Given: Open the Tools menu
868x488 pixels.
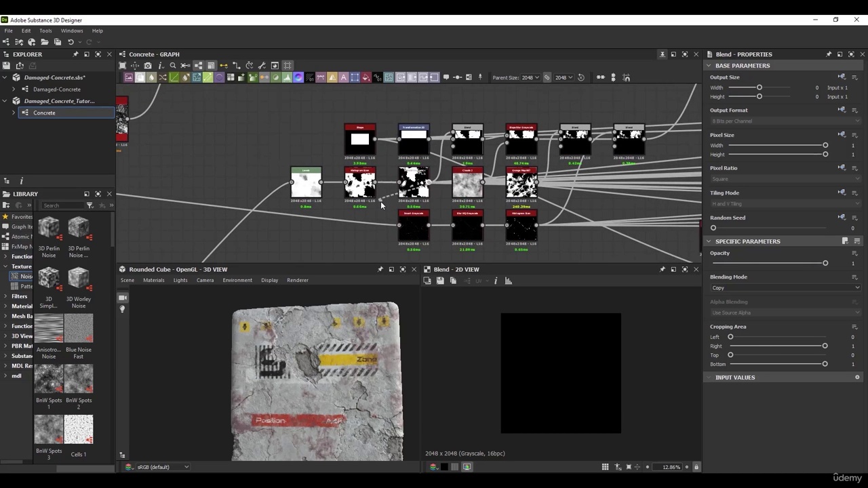Looking at the screenshot, I should click(x=45, y=30).
